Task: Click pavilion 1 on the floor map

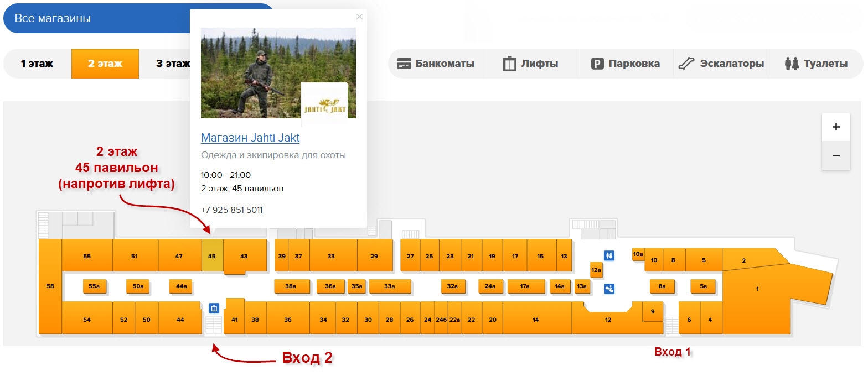Action: point(757,289)
